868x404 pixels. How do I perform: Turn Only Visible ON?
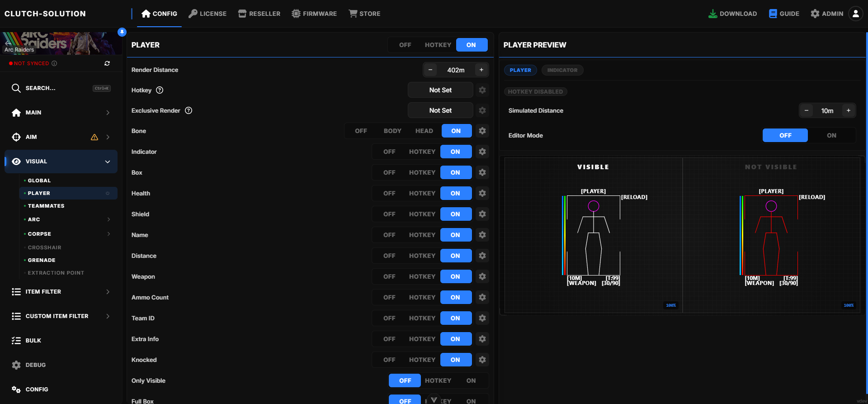tap(471, 380)
